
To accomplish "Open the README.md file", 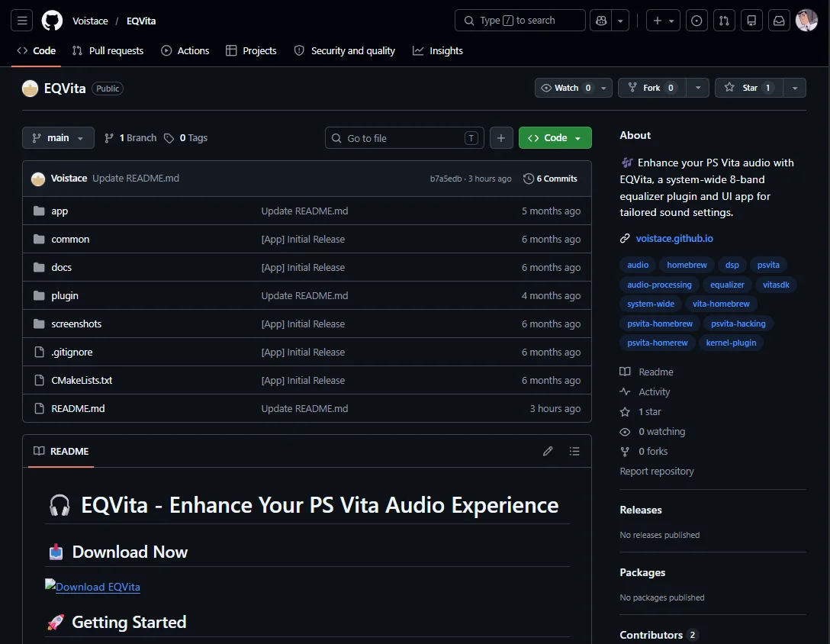I will pyautogui.click(x=78, y=409).
